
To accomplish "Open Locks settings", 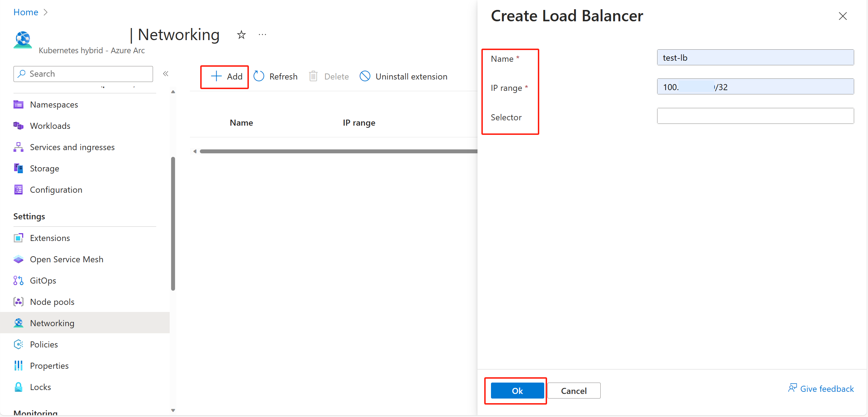I will point(40,387).
